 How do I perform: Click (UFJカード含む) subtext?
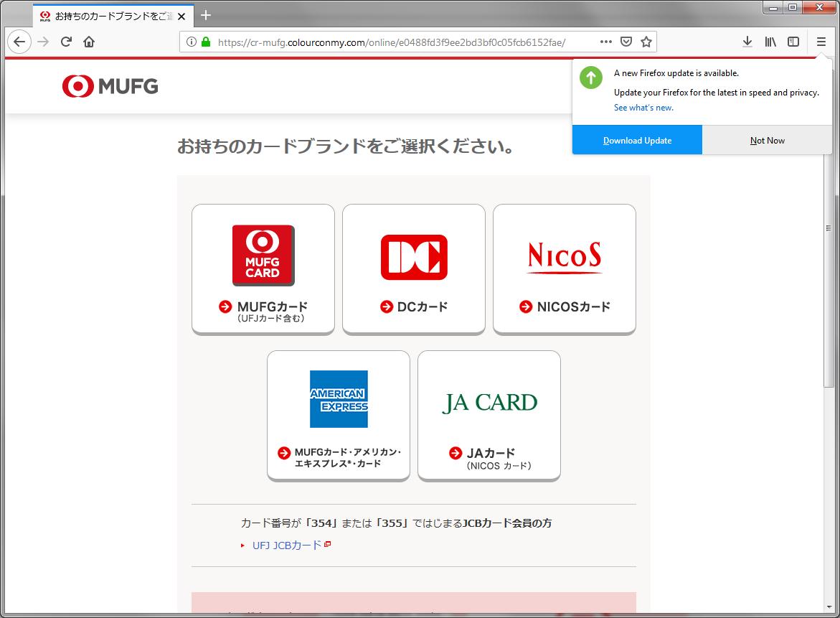(271, 319)
